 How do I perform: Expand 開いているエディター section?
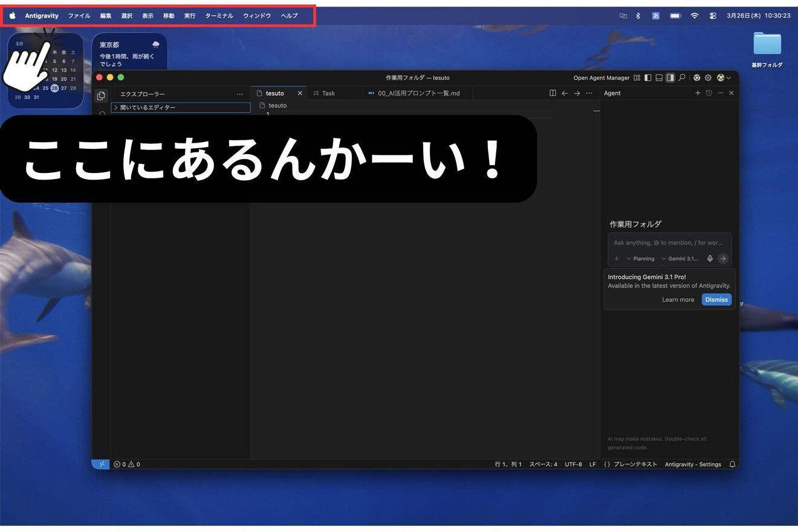coord(181,108)
